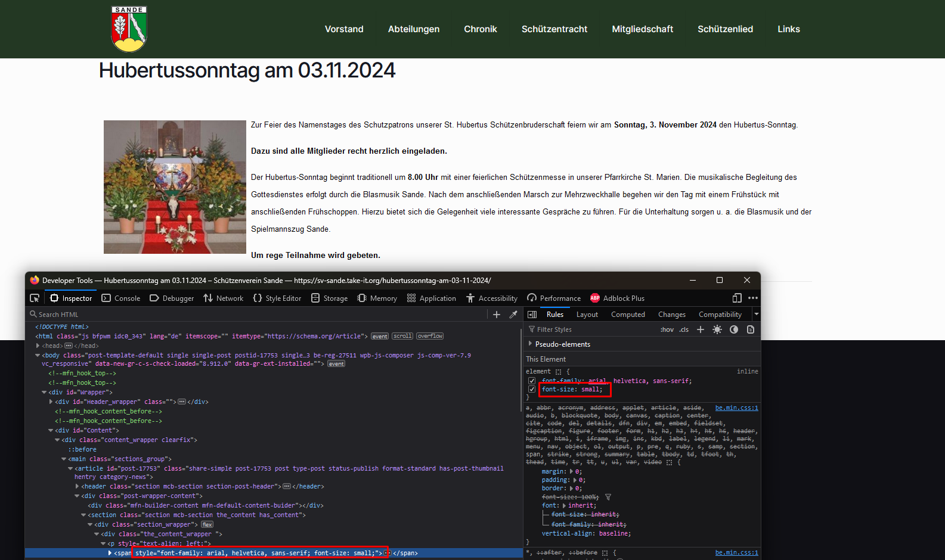The width and height of the screenshot is (945, 560).
Task: Click the overflow badge on html
Action: [430, 336]
